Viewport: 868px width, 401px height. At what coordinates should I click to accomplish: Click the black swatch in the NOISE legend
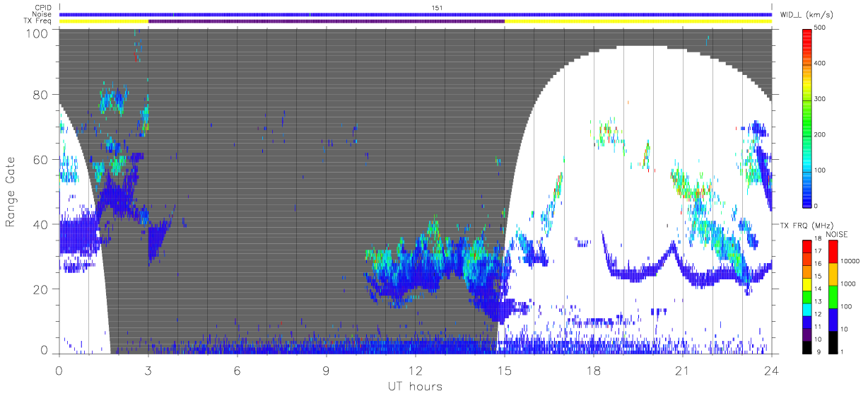pyautogui.click(x=832, y=342)
